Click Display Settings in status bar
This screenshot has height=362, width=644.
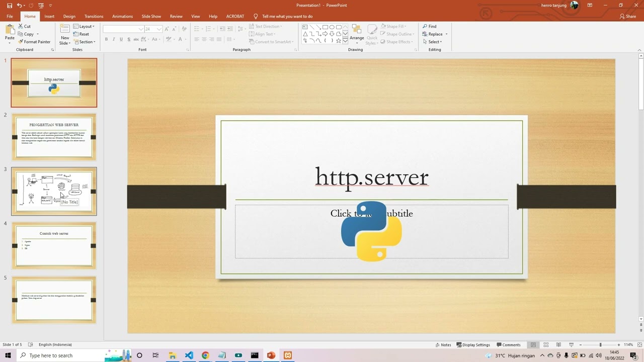tap(473, 345)
